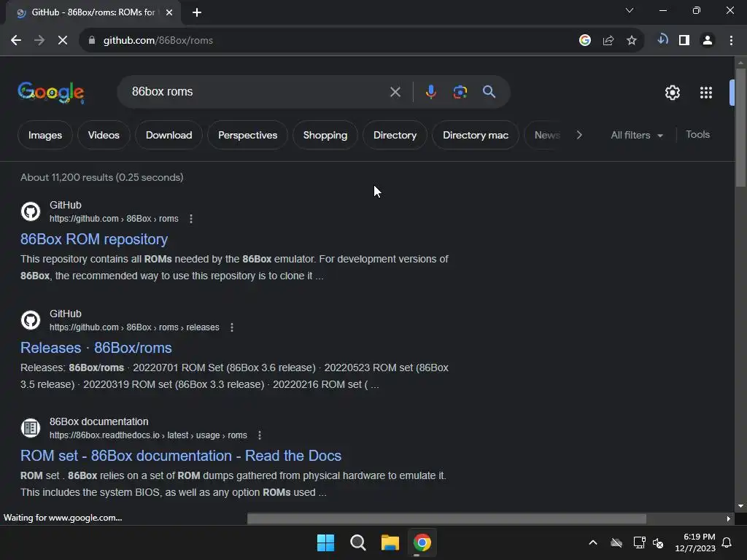This screenshot has height=560, width=747.
Task: Select the Videos filter chip
Action: (104, 135)
